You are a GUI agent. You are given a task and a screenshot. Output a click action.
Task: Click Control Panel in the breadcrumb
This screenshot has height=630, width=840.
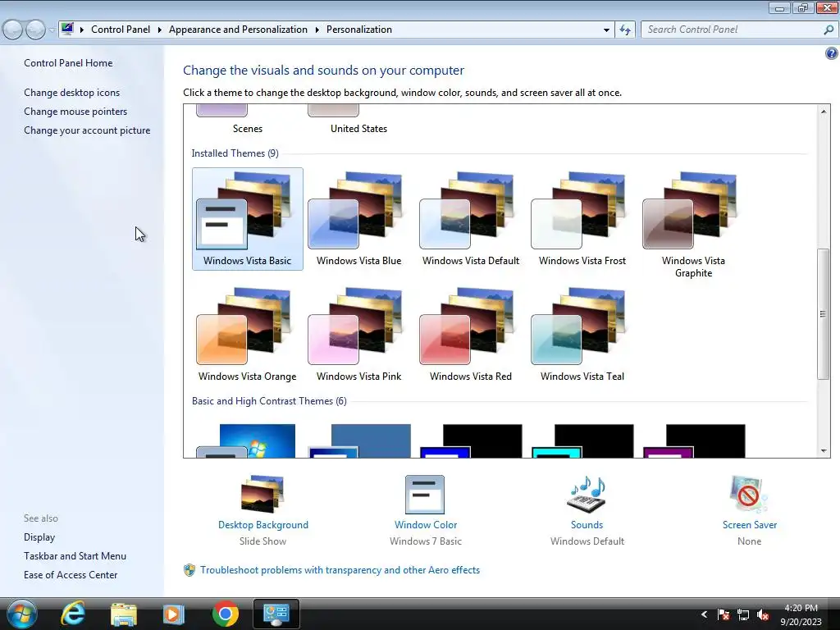click(121, 30)
